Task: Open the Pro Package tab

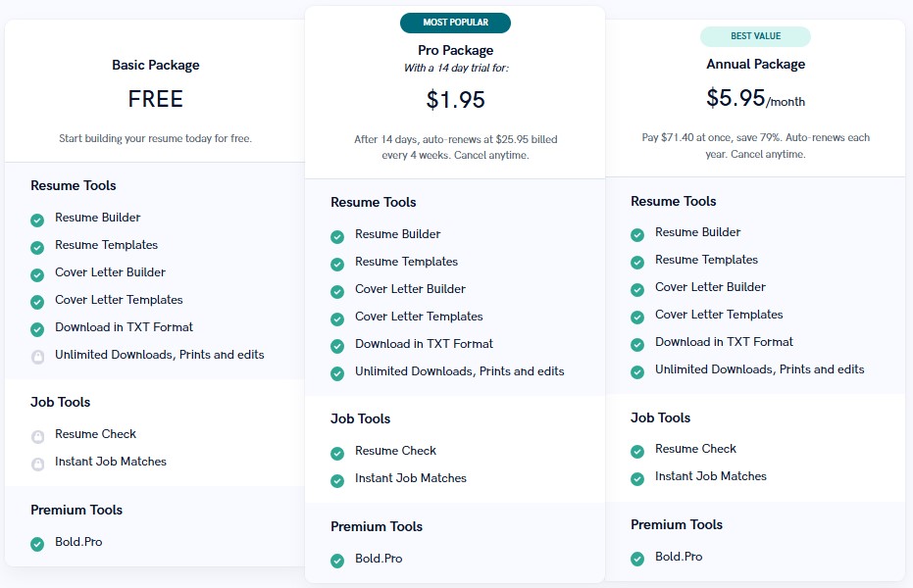Action: (x=454, y=50)
